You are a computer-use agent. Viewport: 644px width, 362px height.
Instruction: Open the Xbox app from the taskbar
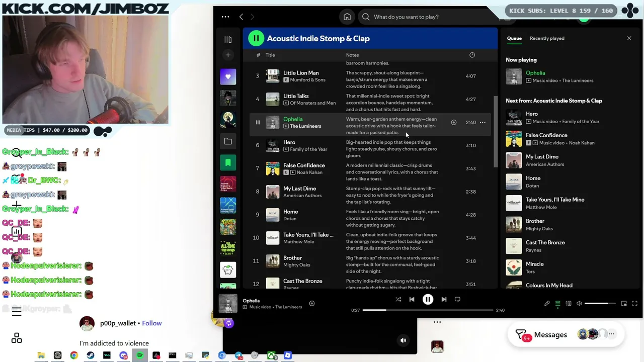coord(271,355)
